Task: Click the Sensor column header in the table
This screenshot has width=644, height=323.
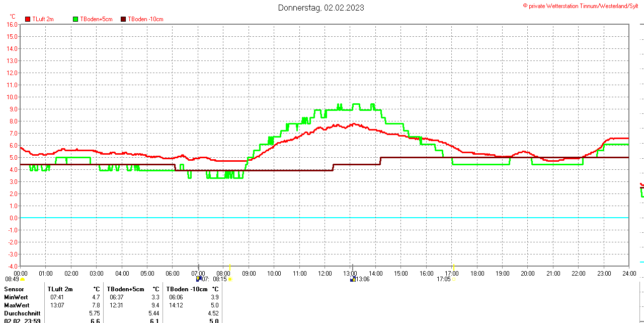Action: point(14,289)
